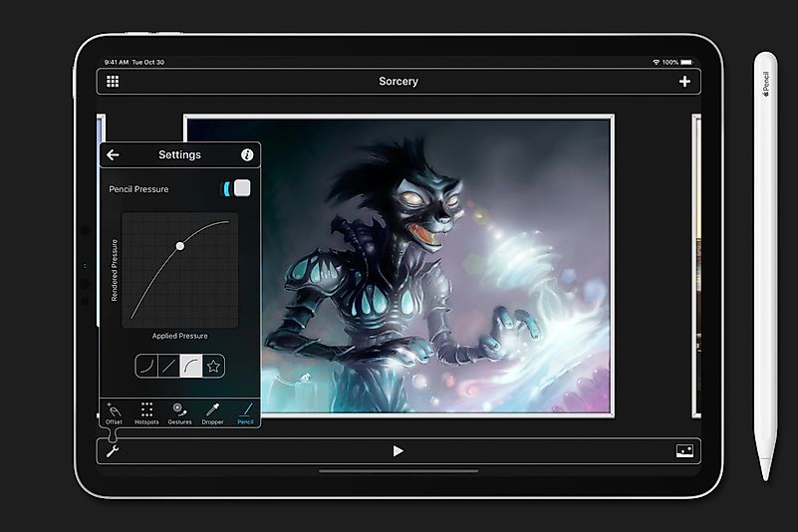Screen dimensions: 798x532
Task: Choose the custom star pressure preset
Action: [213, 366]
